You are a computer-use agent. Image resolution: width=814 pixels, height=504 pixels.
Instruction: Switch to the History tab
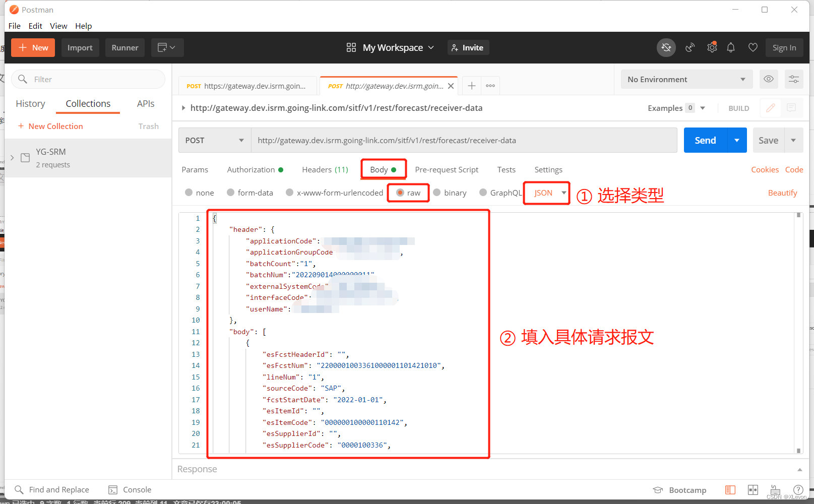(30, 103)
